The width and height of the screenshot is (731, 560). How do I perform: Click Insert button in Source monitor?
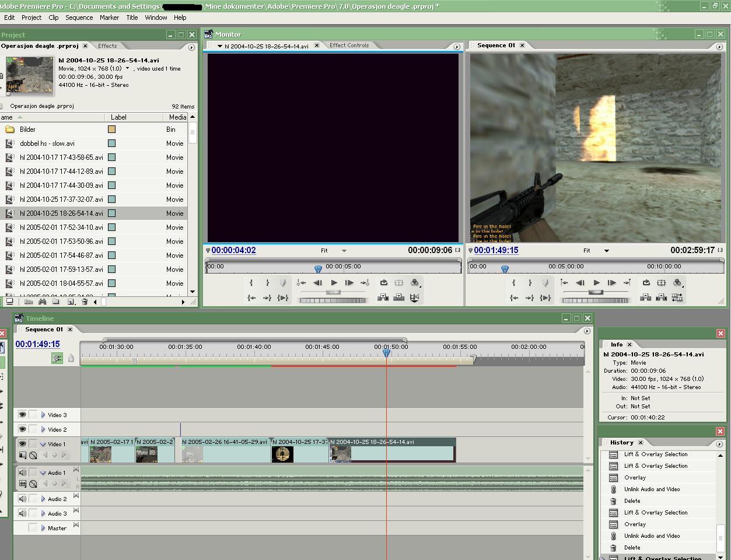pyautogui.click(x=383, y=297)
